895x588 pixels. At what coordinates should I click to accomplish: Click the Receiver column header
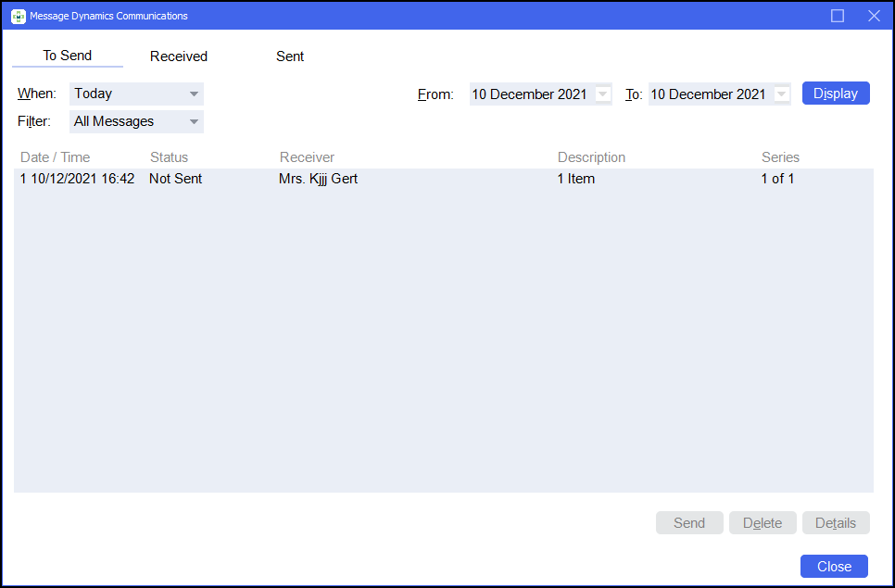click(x=307, y=157)
